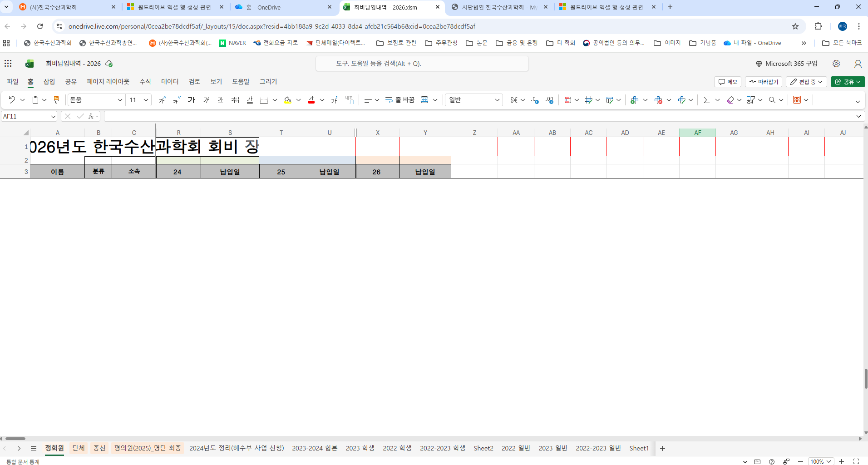Click the 메모 comments button
The image size is (868, 465).
pos(728,82)
